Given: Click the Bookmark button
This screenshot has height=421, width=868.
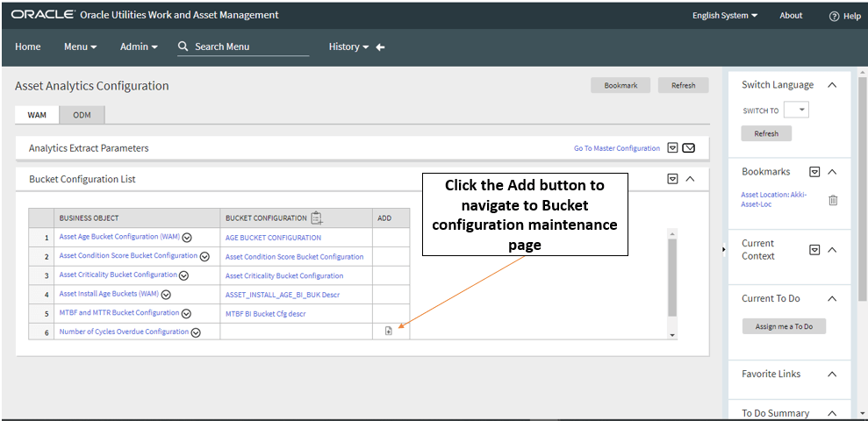Looking at the screenshot, I should tap(621, 85).
